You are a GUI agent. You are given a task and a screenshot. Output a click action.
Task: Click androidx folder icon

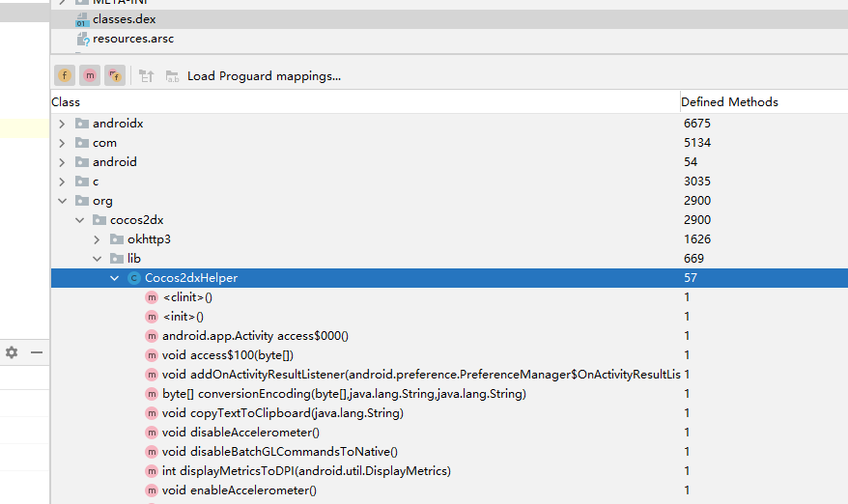82,124
